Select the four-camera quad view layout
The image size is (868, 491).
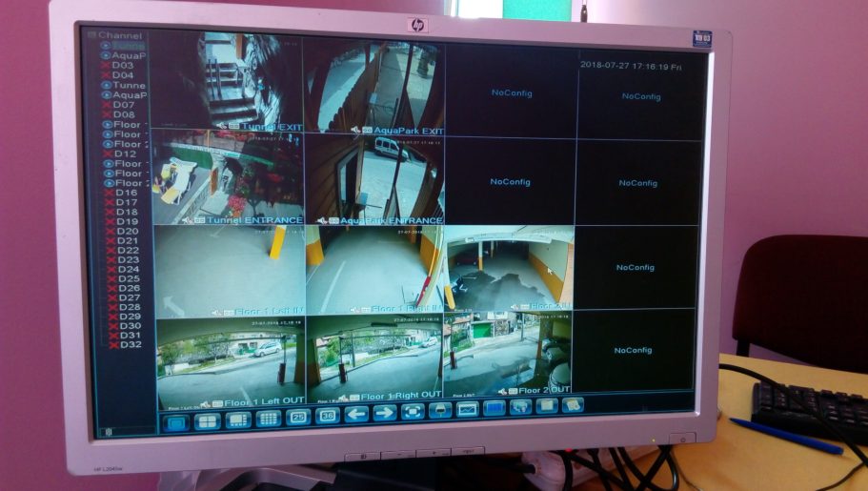tap(207, 421)
